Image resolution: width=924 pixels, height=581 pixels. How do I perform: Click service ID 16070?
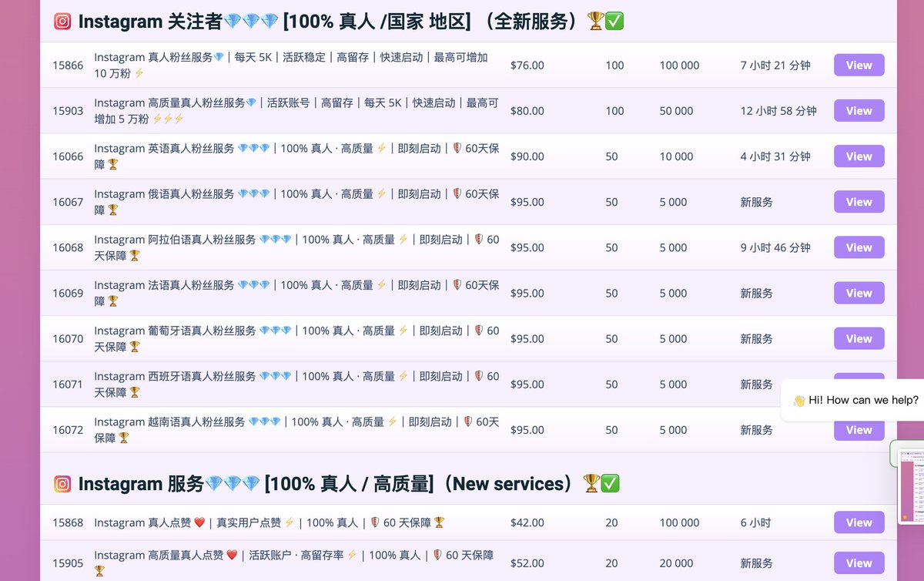click(x=68, y=338)
